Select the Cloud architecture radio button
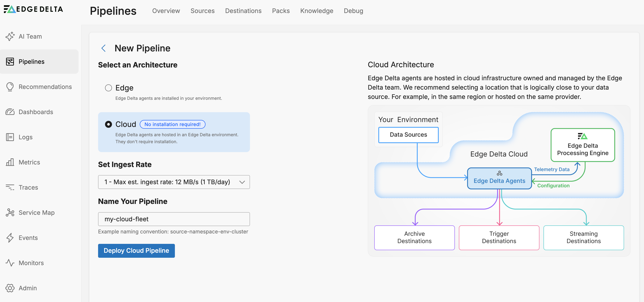Screen dimensions: 644x302 108,124
